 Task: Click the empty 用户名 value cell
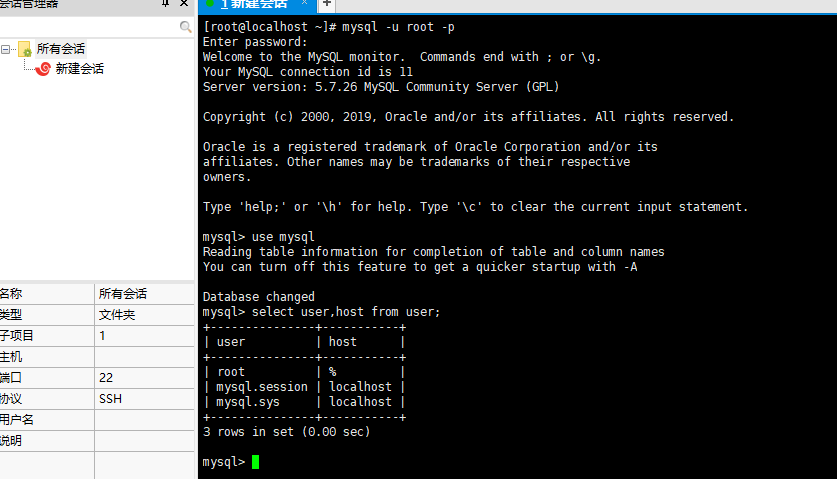pyautogui.click(x=145, y=420)
